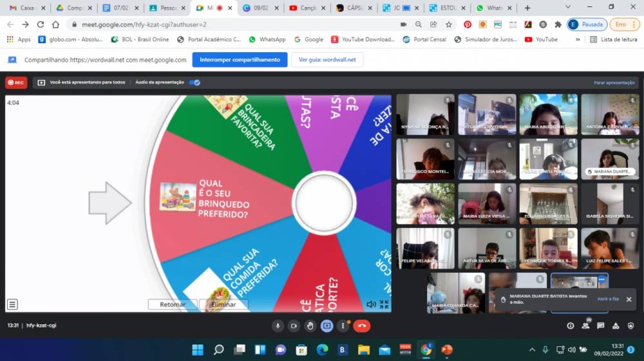Show the participants list icon
The height and width of the screenshot is (361, 644).
click(x=585, y=326)
